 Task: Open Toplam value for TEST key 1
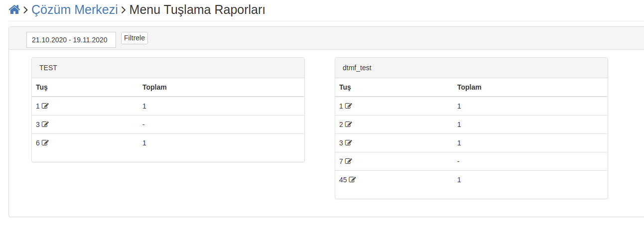coord(144,106)
